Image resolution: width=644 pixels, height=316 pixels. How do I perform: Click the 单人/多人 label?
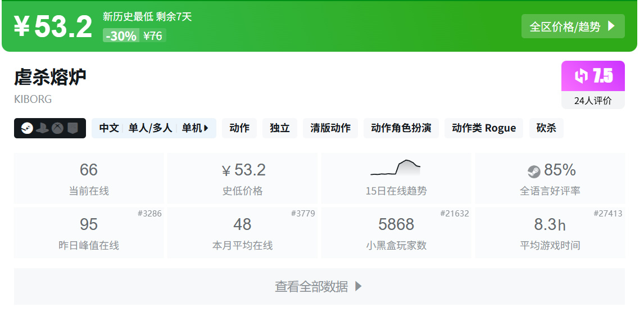(x=150, y=128)
